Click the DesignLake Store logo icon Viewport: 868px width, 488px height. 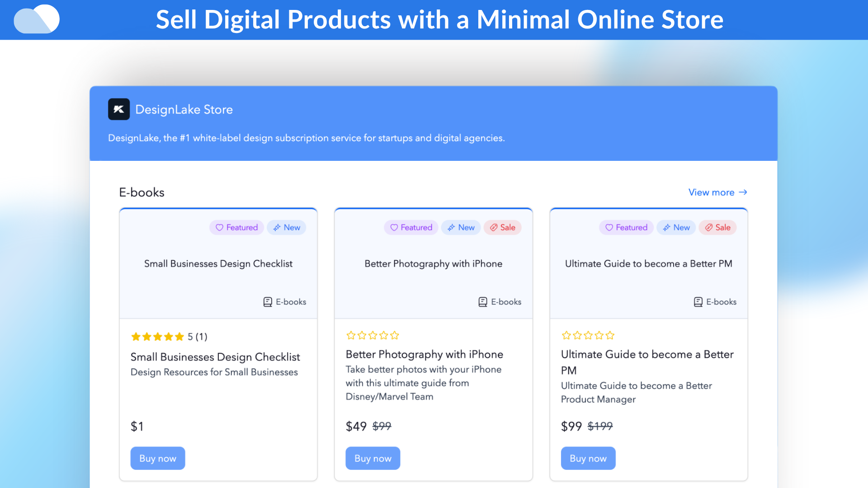119,109
